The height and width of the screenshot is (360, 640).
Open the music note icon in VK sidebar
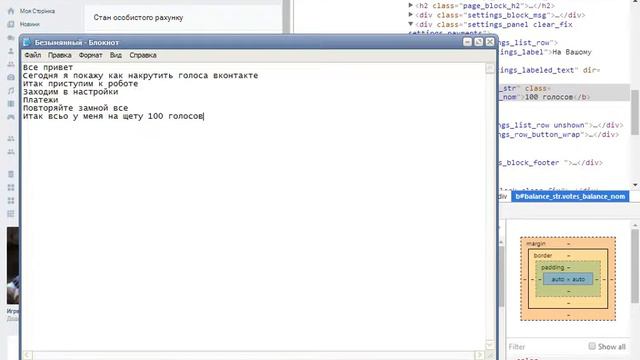11,90
